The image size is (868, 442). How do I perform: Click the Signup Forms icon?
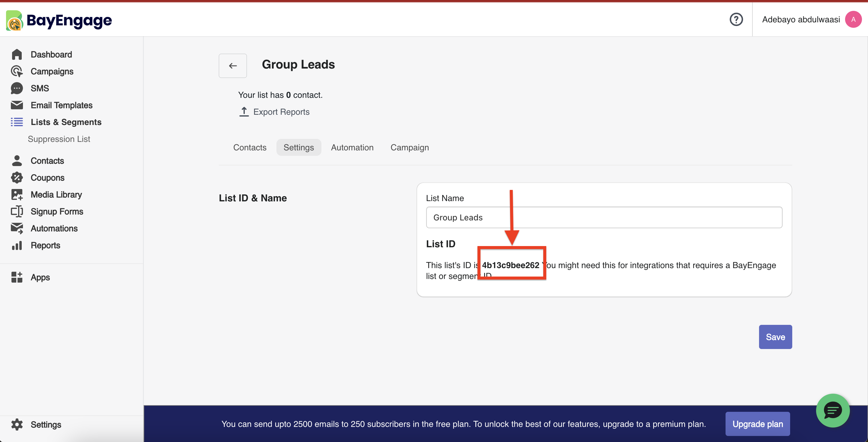[x=17, y=211]
